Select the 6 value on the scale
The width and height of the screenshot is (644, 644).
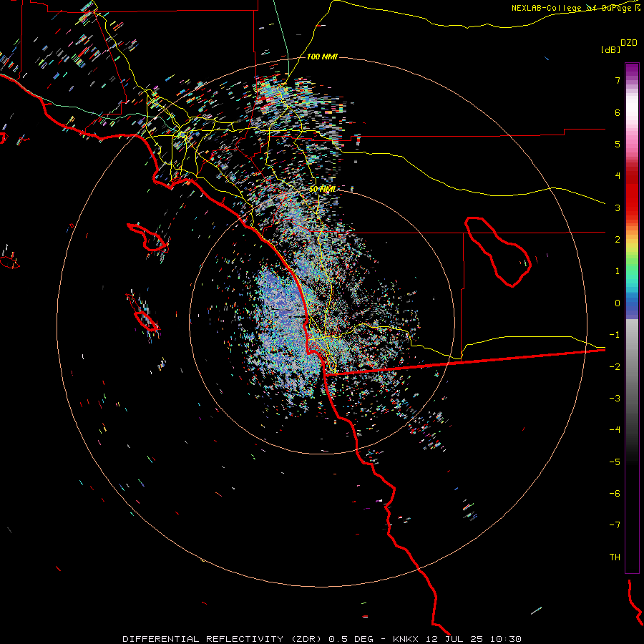[618, 112]
